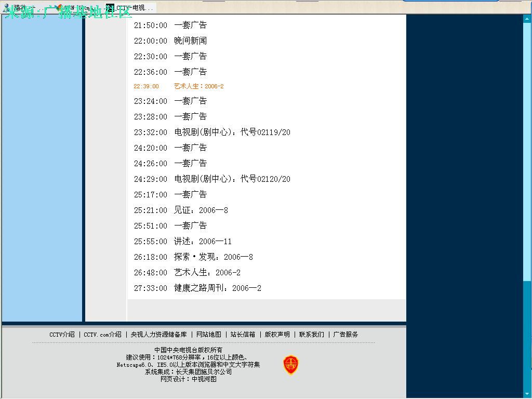
Task: Click the 联系我们 contact link
Action: tap(311, 335)
